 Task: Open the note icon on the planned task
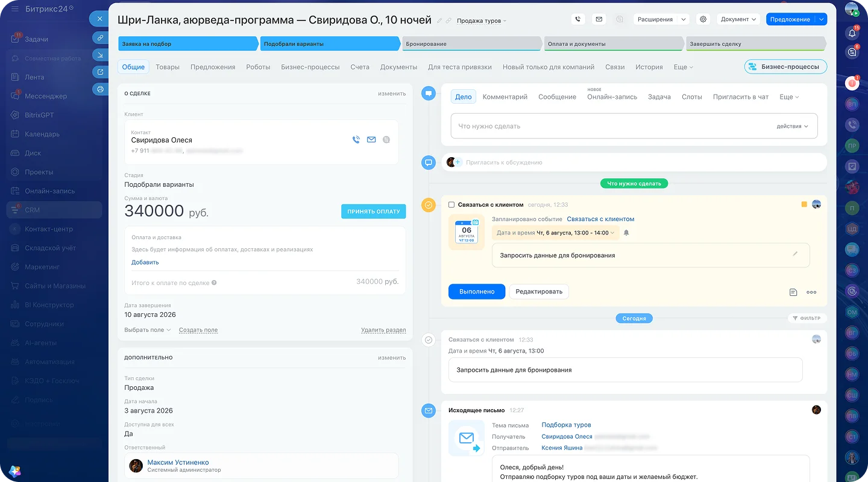(x=793, y=292)
